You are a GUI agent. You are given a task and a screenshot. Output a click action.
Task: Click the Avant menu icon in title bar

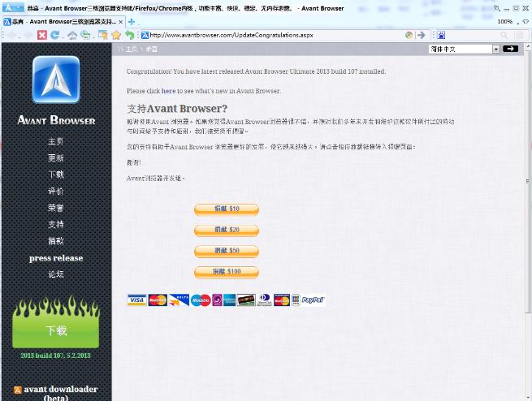click(x=11, y=8)
